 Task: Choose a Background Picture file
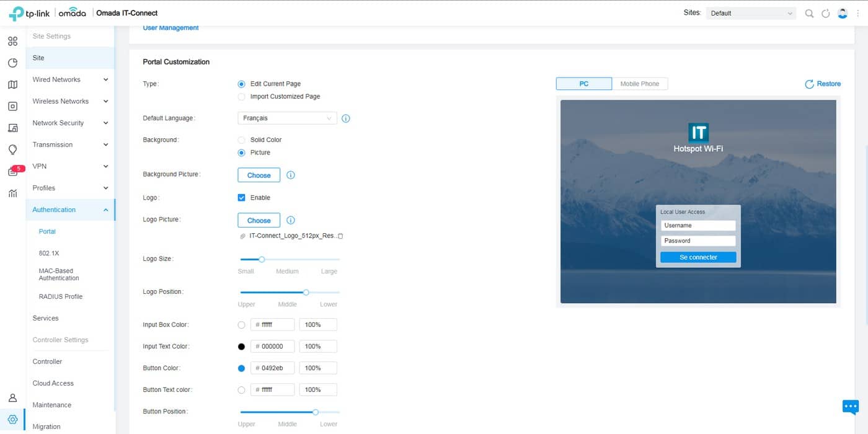259,175
